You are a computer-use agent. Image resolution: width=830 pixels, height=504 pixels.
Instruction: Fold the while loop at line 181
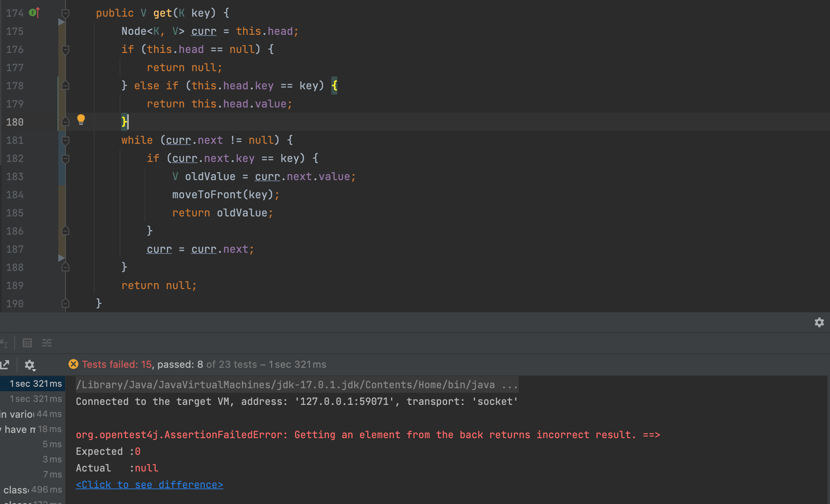(x=66, y=140)
